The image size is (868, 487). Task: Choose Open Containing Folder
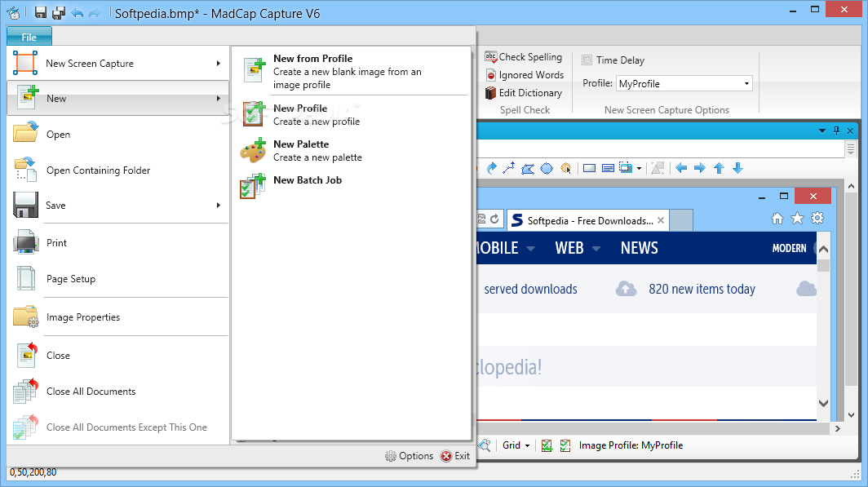click(117, 170)
